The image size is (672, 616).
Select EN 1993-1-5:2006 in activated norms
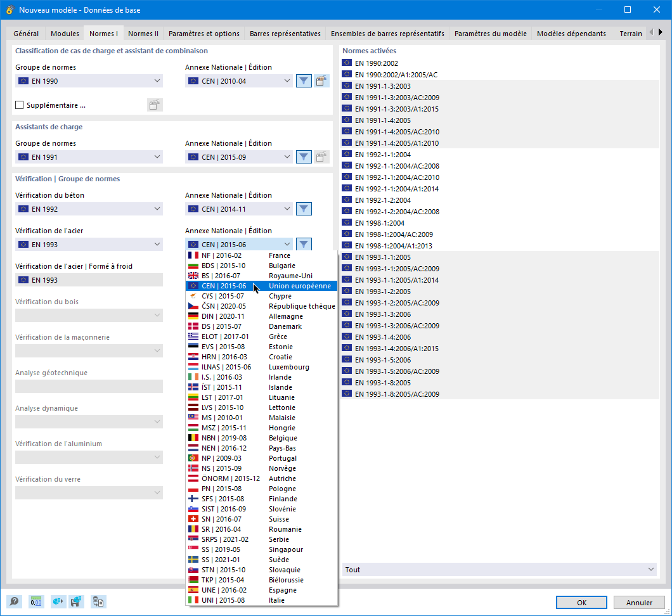click(x=500, y=360)
